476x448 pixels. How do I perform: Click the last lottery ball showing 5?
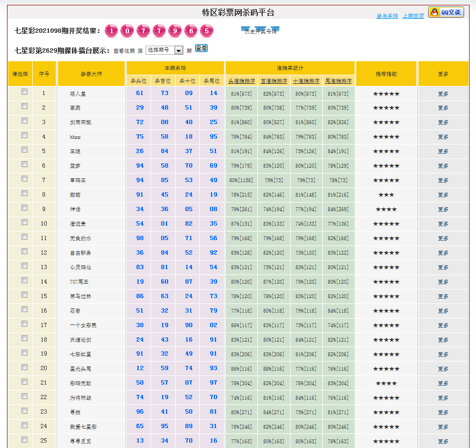point(207,31)
